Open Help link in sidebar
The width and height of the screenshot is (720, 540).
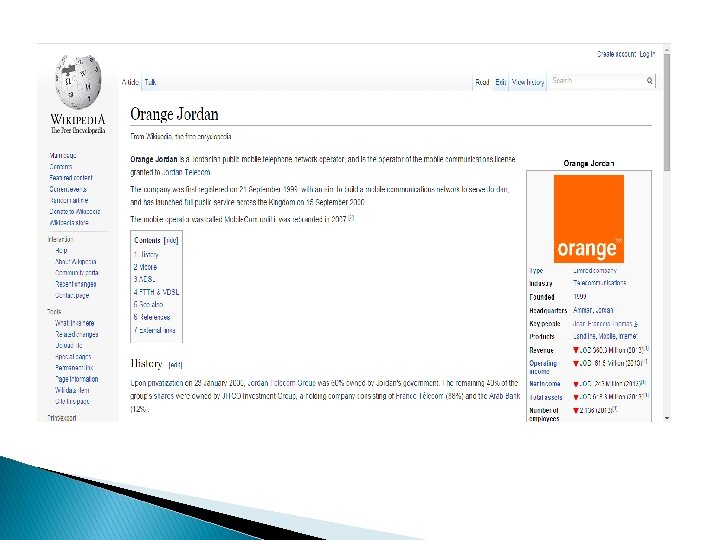click(x=61, y=251)
